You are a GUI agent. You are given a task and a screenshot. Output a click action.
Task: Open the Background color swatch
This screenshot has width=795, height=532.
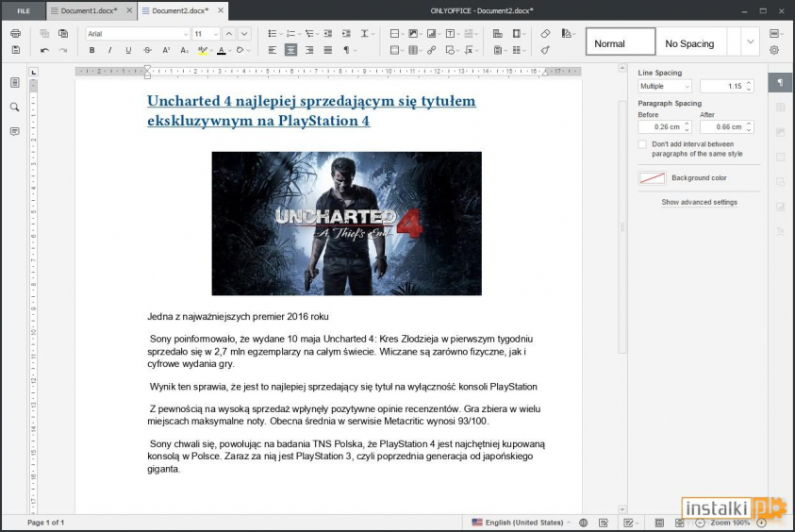tap(652, 178)
